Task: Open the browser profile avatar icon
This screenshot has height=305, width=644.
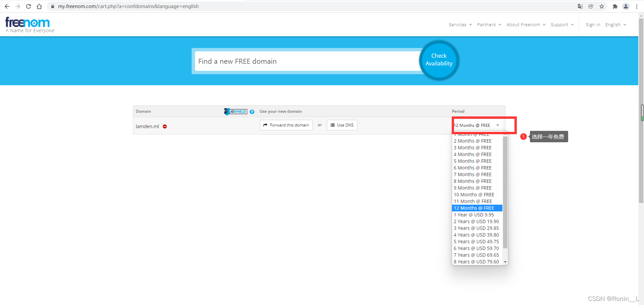Action: pyautogui.click(x=626, y=6)
